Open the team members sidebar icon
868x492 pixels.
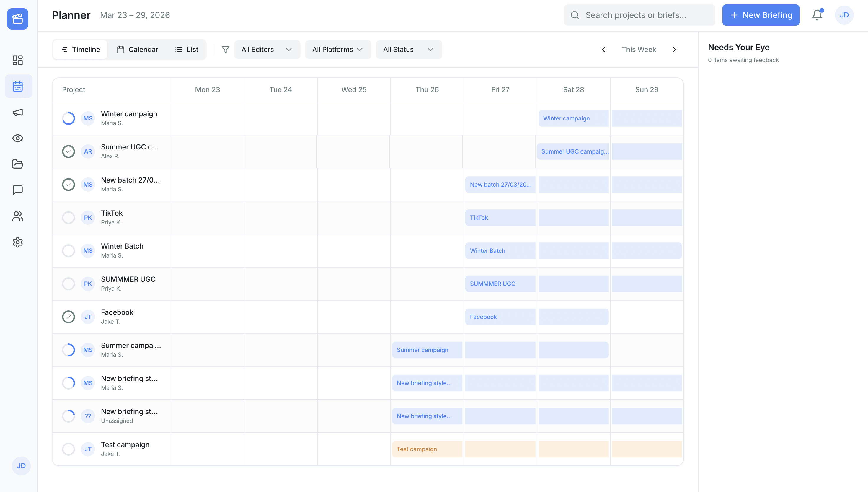[x=17, y=216]
